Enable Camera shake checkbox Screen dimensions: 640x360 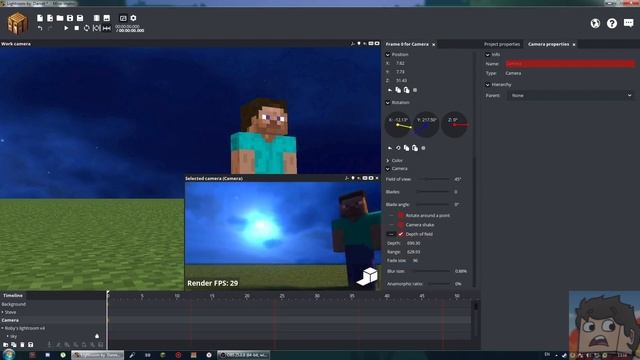401,225
